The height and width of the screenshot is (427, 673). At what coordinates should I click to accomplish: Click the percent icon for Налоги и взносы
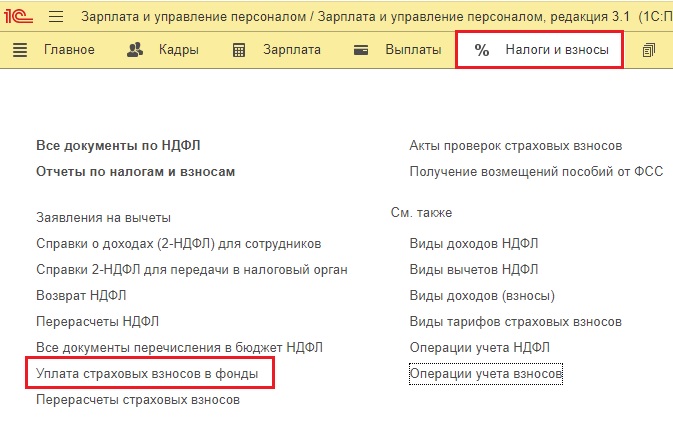(x=482, y=50)
